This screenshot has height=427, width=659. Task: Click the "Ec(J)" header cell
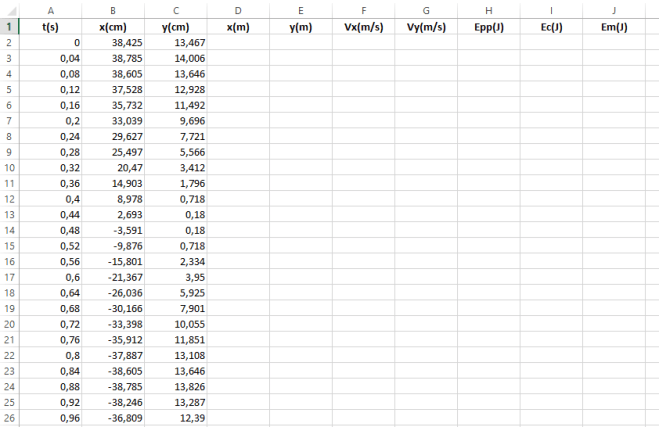[551, 27]
